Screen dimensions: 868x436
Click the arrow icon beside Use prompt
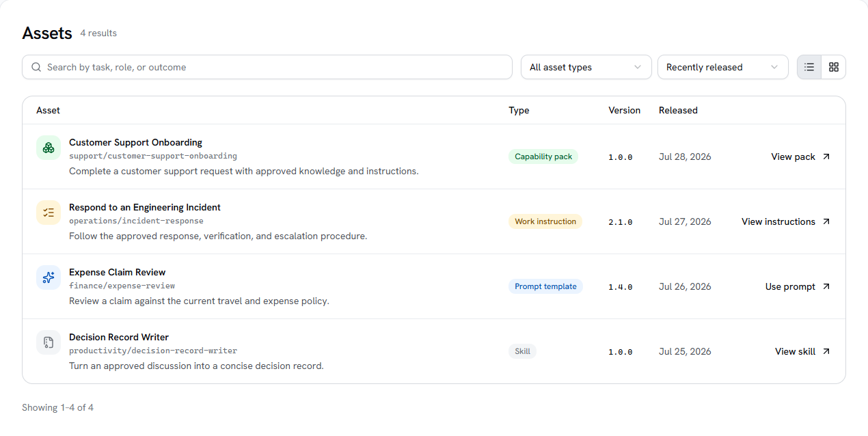826,286
